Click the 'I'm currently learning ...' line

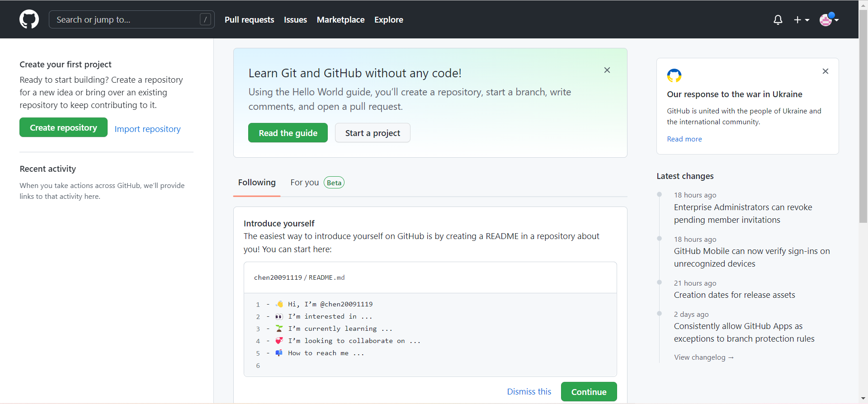coord(340,329)
